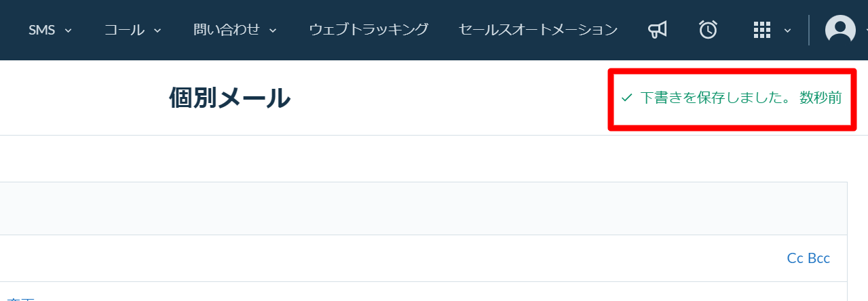This screenshot has width=868, height=301.
Task: Expand the chevron beside the apps grid
Action: click(x=787, y=31)
